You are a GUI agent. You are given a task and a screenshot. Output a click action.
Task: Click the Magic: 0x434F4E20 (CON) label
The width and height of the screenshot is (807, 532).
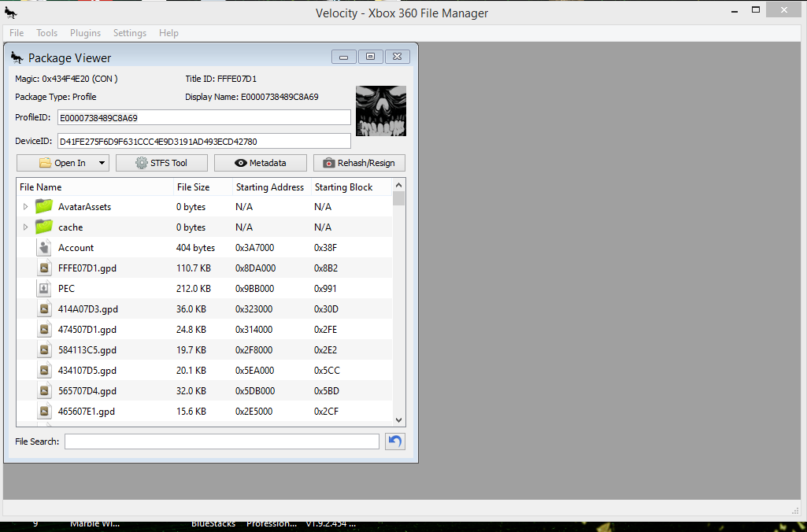pos(66,79)
